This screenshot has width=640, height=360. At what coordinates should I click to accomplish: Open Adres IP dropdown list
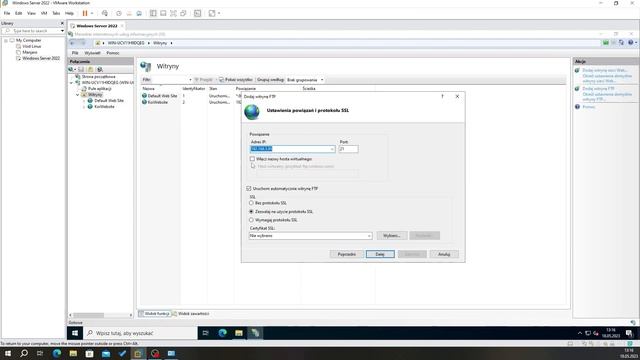click(x=332, y=149)
